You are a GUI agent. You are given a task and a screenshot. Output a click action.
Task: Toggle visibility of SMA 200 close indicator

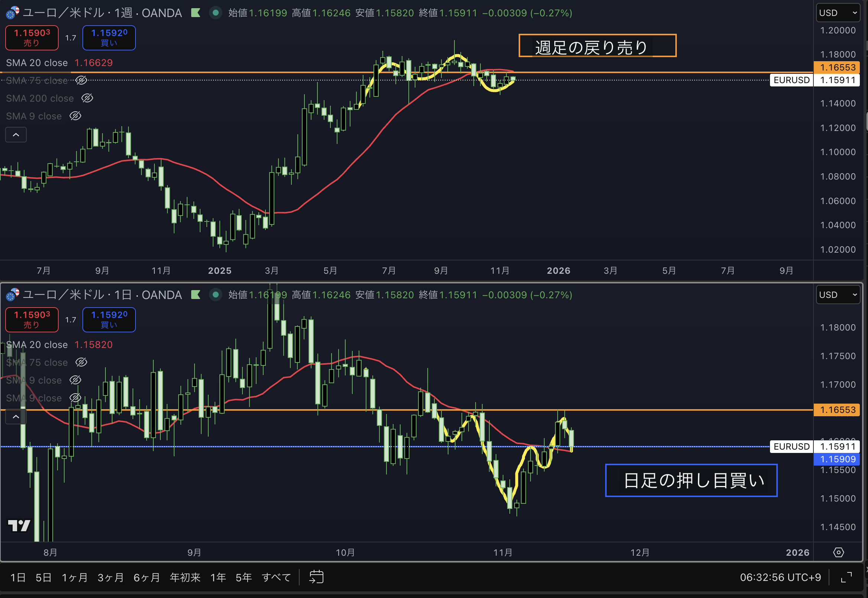click(87, 98)
